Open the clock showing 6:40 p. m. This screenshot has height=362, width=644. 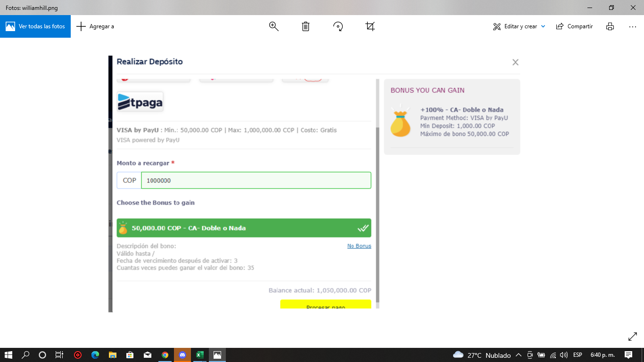pyautogui.click(x=603, y=355)
